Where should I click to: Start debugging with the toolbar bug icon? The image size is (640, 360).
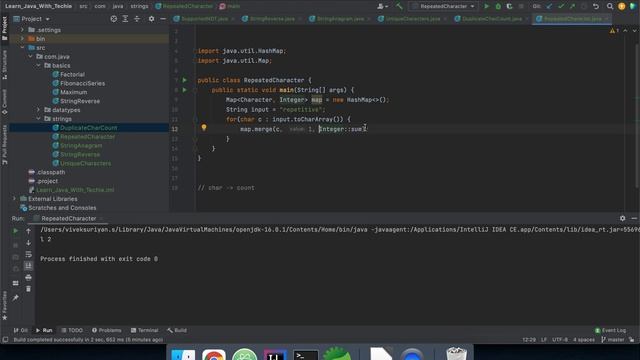tap(498, 6)
